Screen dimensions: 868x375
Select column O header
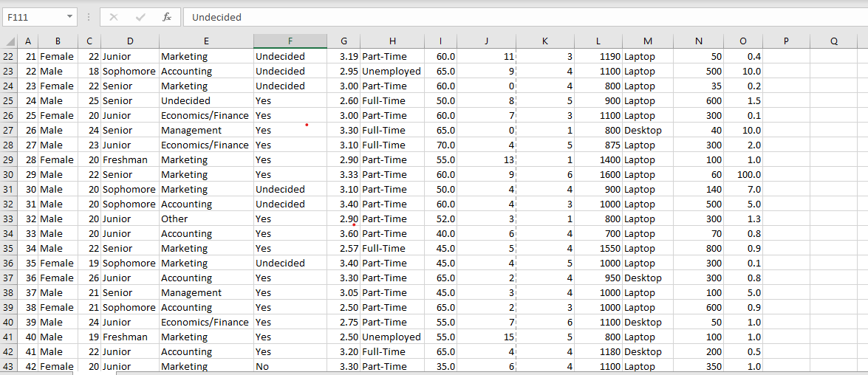(743, 41)
